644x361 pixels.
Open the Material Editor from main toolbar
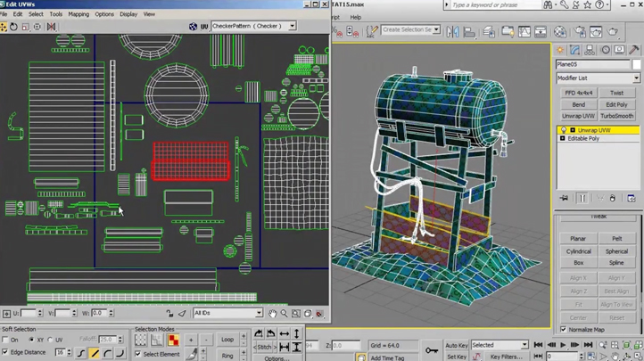click(560, 31)
